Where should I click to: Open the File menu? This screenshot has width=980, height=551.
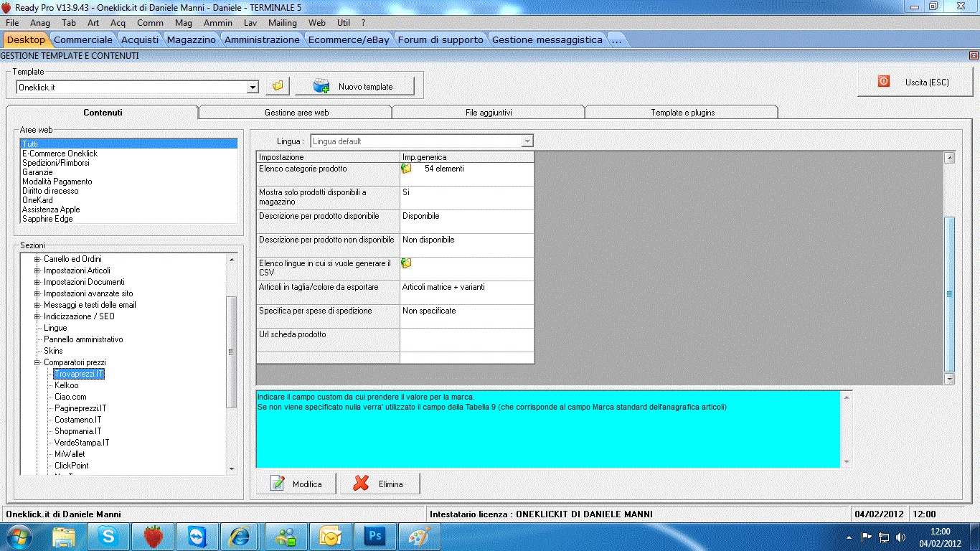click(x=12, y=23)
